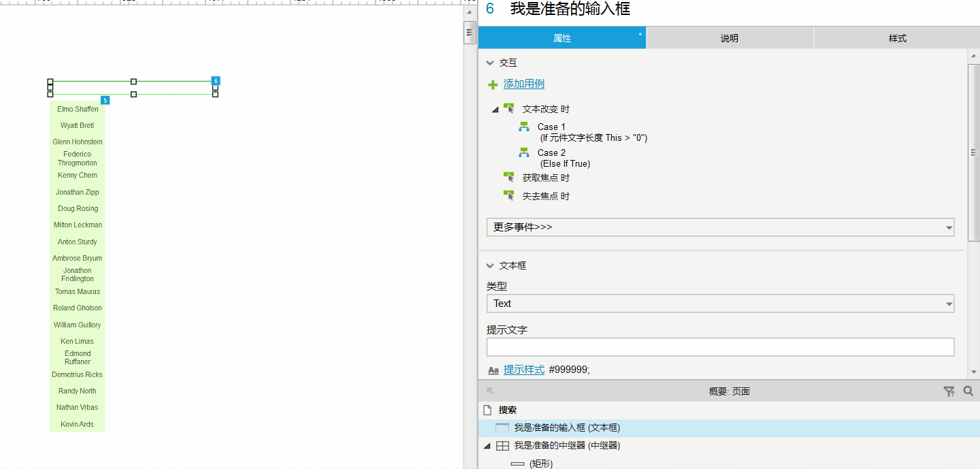Click the Aa hint style icon
This screenshot has width=980, height=469.
click(x=493, y=370)
